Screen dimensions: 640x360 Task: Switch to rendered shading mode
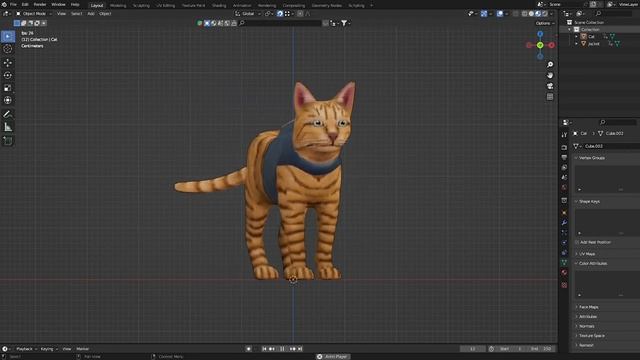(544, 13)
